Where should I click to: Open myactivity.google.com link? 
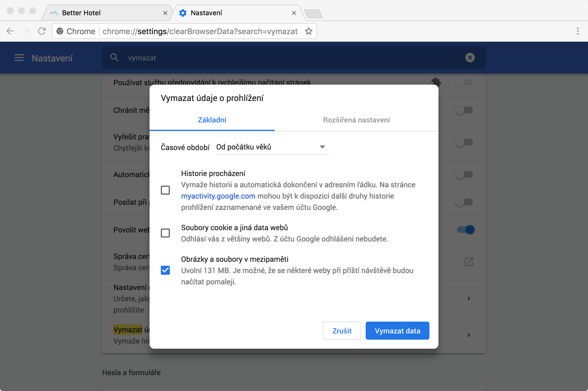[x=218, y=196]
